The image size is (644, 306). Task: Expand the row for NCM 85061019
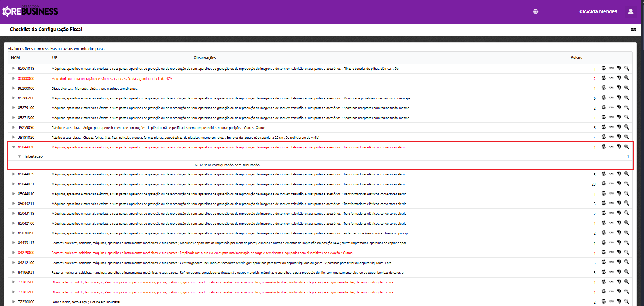click(x=14, y=68)
